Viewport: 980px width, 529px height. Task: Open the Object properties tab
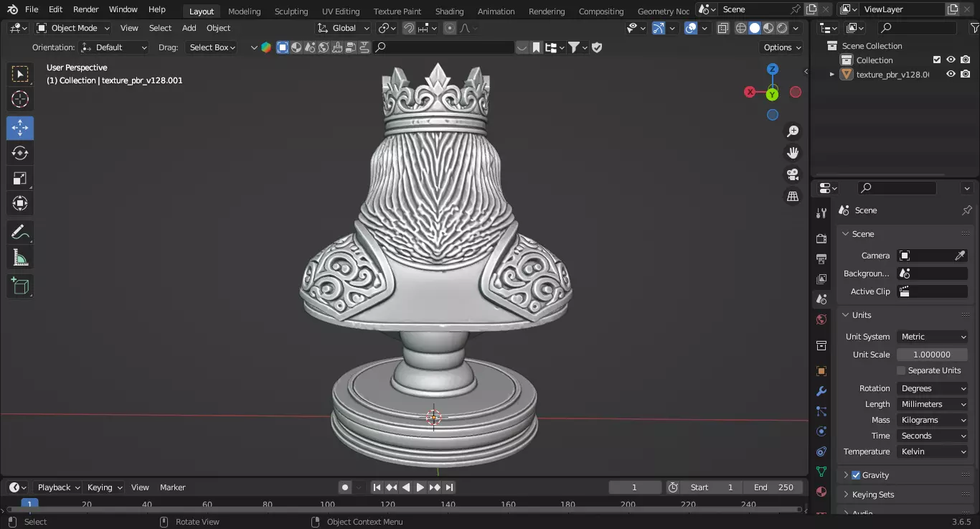pyautogui.click(x=821, y=371)
